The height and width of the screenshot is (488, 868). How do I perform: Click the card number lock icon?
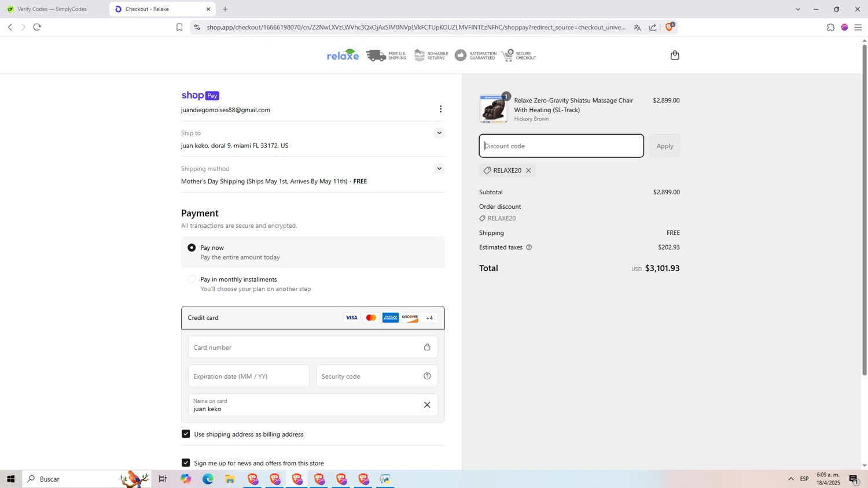pos(427,347)
